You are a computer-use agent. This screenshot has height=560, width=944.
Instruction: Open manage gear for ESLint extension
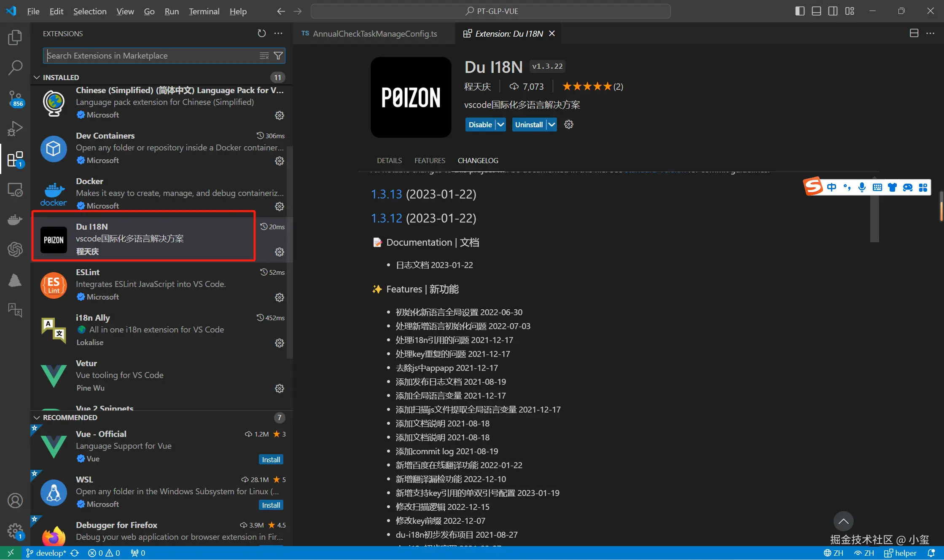click(279, 297)
